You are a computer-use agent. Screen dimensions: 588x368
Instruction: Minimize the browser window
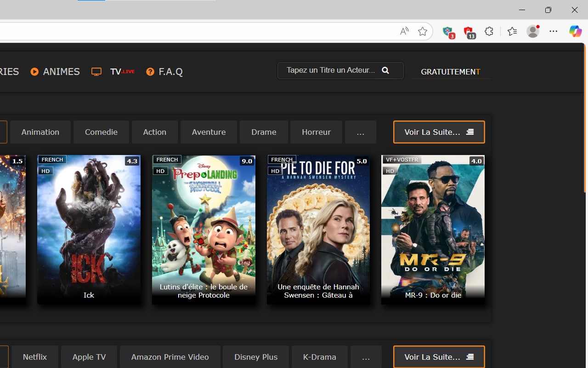[x=522, y=10]
